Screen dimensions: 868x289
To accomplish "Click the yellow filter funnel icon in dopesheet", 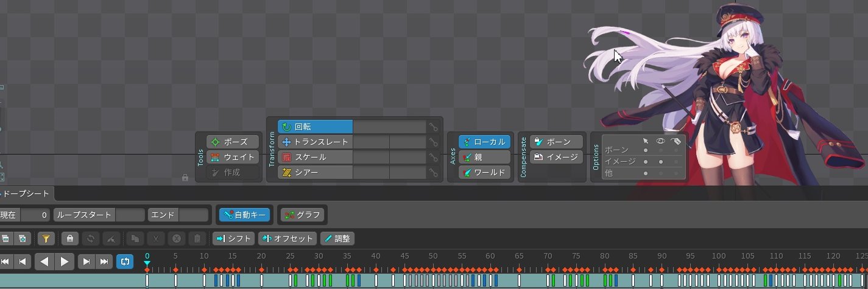I will pyautogui.click(x=46, y=239).
